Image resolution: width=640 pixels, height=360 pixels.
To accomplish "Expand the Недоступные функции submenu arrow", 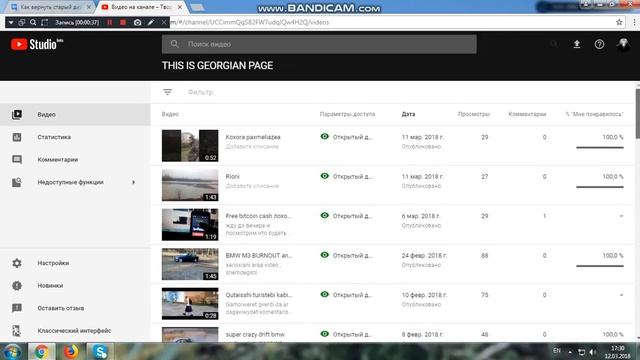I will tap(133, 182).
